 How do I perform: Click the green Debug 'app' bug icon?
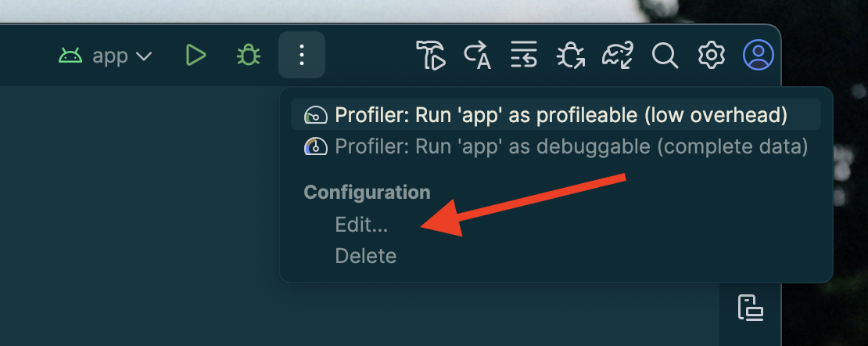[x=249, y=56]
